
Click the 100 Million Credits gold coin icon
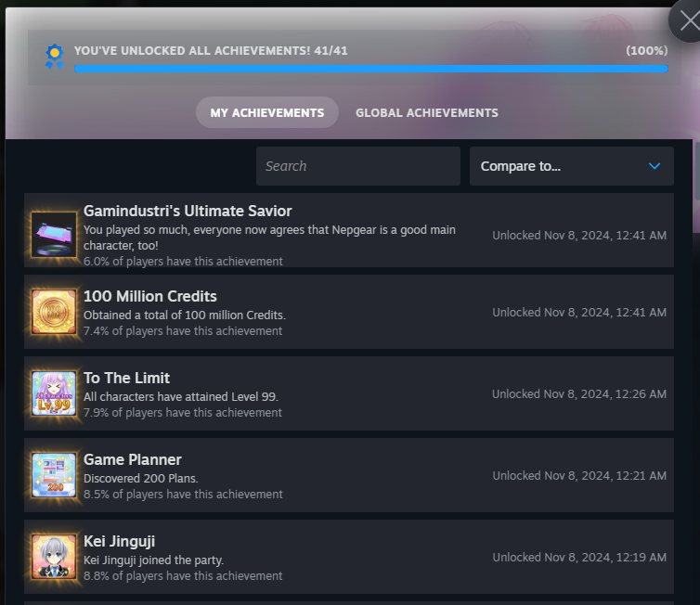click(x=54, y=312)
